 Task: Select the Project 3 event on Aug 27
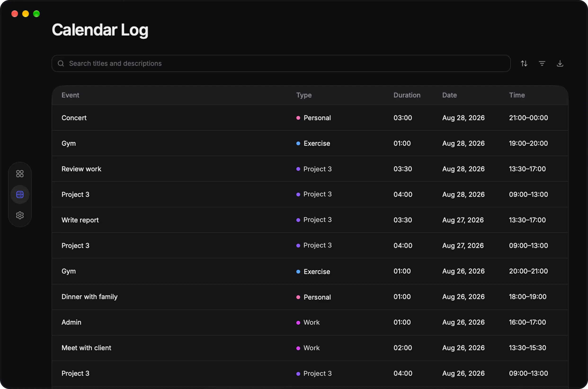pos(75,246)
